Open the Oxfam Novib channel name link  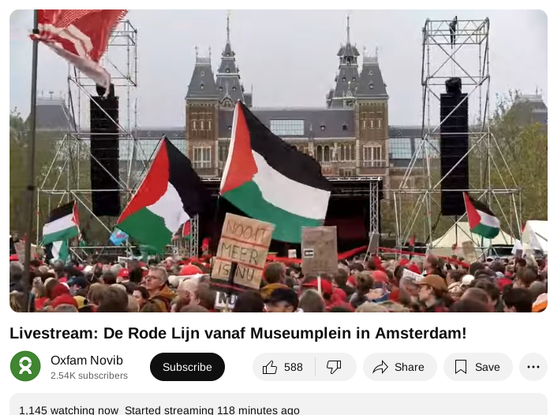pyautogui.click(x=87, y=360)
